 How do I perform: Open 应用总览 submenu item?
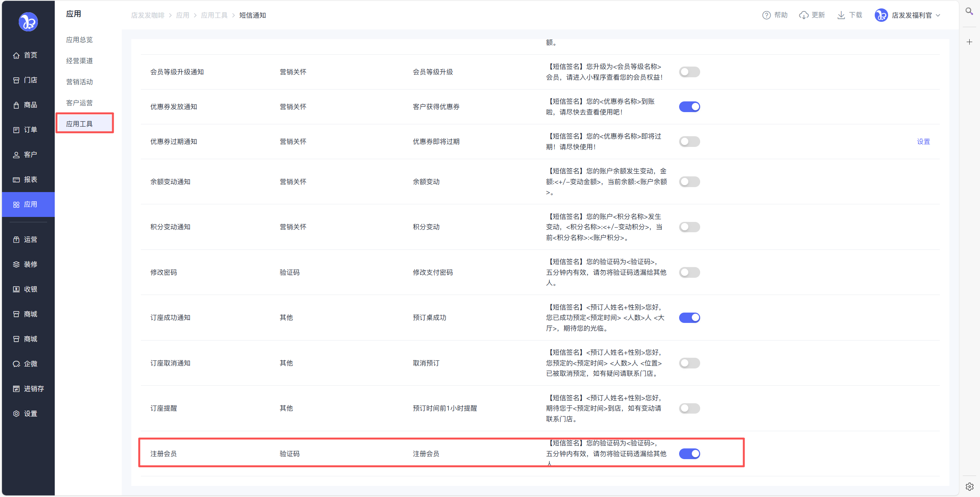79,40
